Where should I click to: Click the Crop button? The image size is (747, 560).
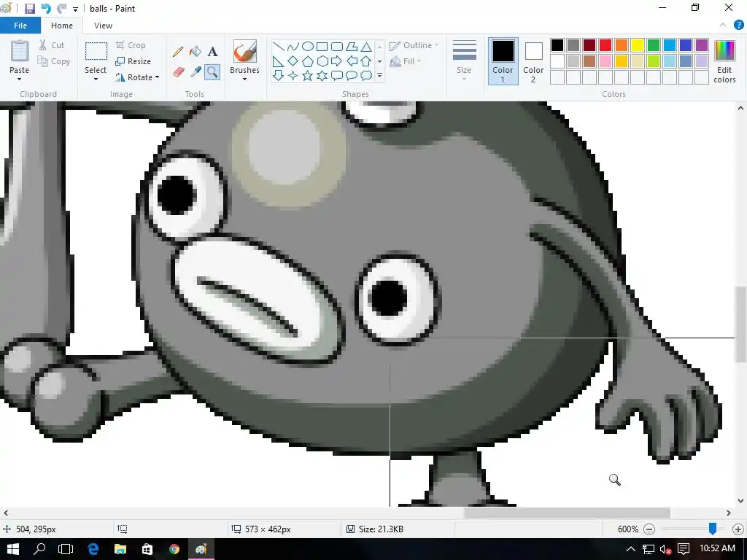pyautogui.click(x=131, y=45)
